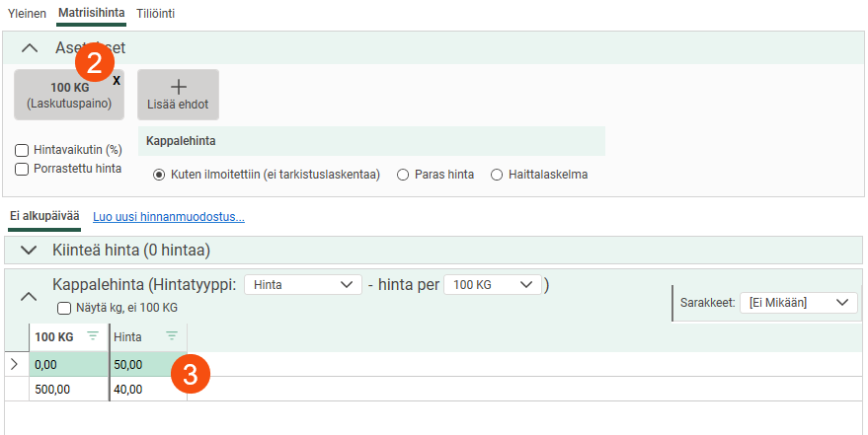
Task: Collapse the Kappalehinta section chevron
Action: (x=30, y=295)
